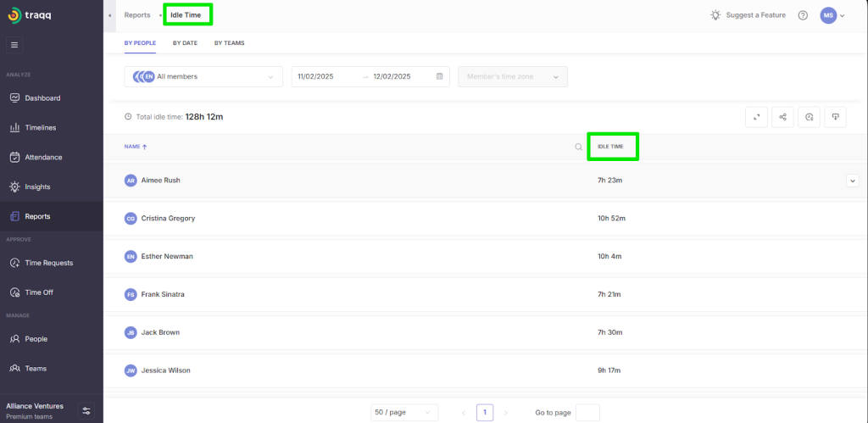Click the download export icon
This screenshot has width=868, height=423.
(835, 117)
